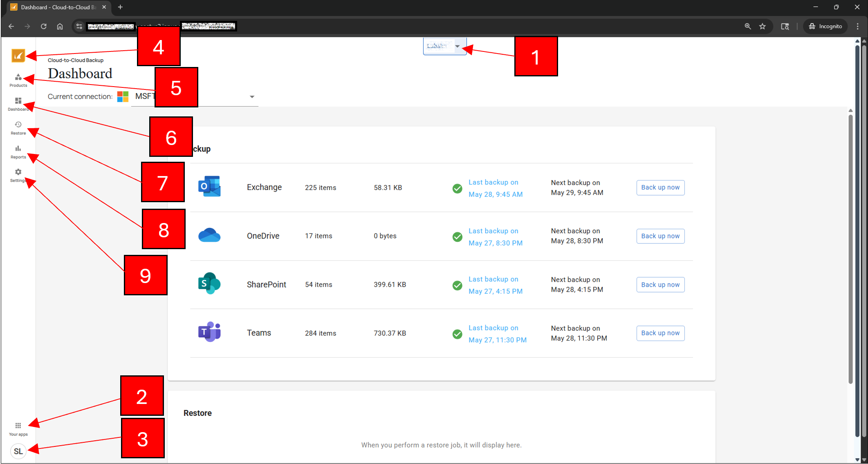Image resolution: width=868 pixels, height=464 pixels.
Task: Open the Reports sidebar section
Action: (18, 152)
